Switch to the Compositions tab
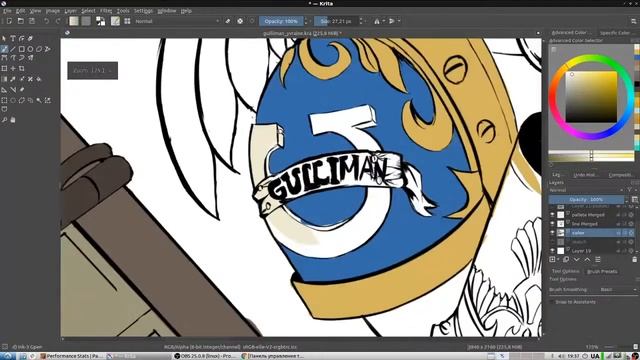Image resolution: width=640 pixels, height=360 pixels. pyautogui.click(x=620, y=175)
